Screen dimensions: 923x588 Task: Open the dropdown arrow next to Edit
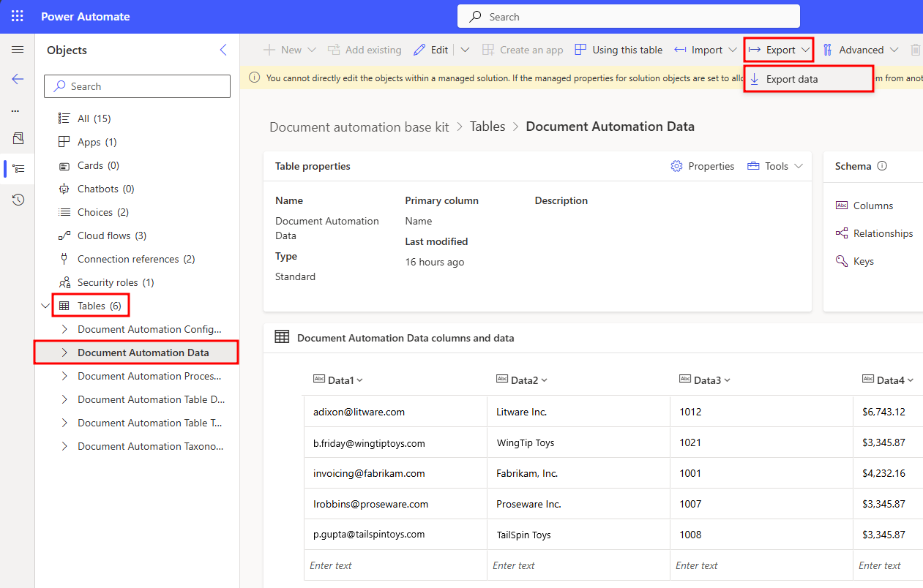point(465,50)
